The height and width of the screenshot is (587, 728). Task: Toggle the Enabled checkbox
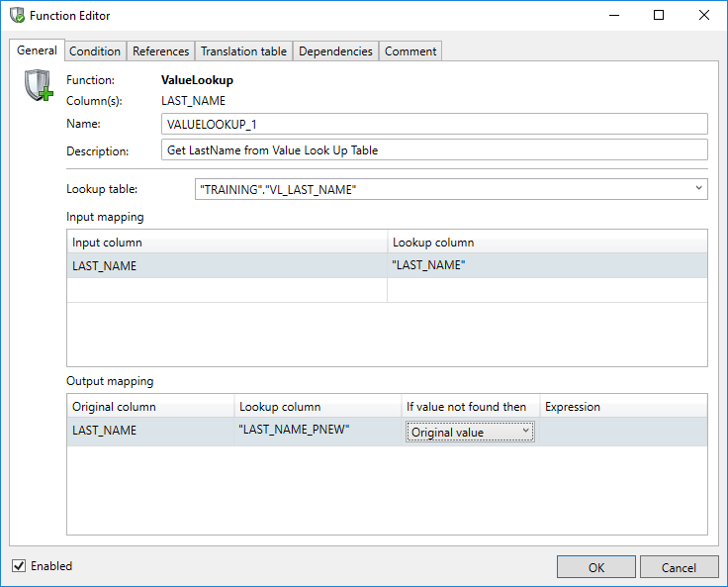click(x=19, y=566)
